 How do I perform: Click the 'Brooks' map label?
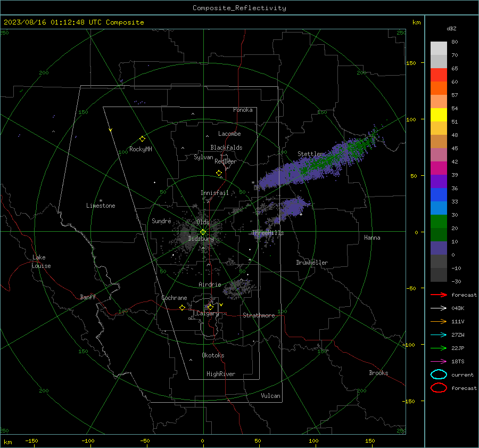coord(378,373)
